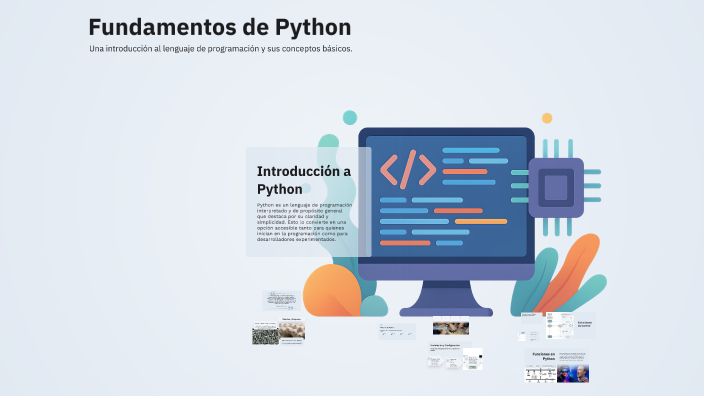Click the paragraph starting 'Python es un lenguaje'
704x396 pixels.
point(304,222)
